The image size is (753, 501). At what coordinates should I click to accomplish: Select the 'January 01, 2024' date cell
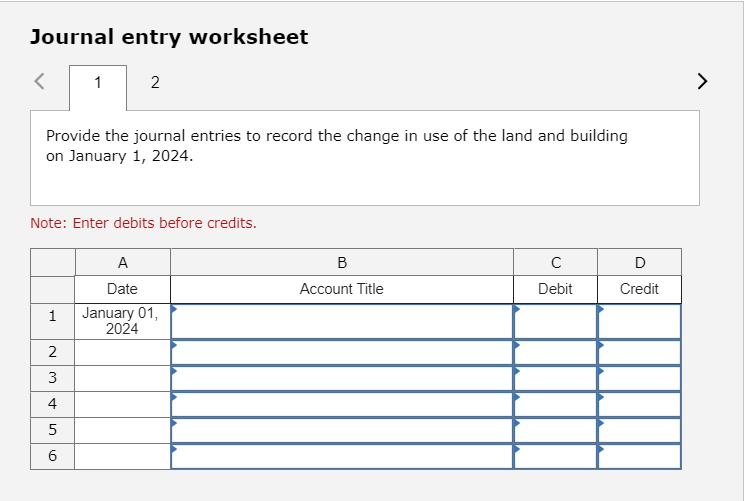pyautogui.click(x=122, y=321)
